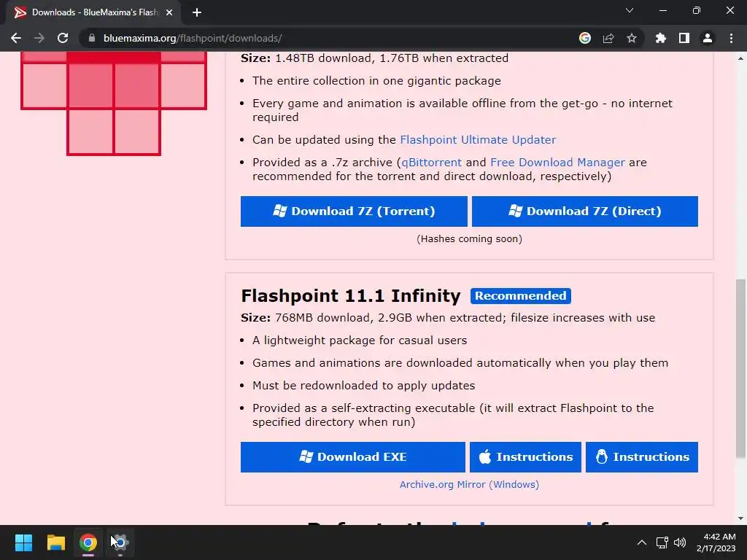Open a new browser tab
Image resolution: width=747 pixels, height=560 pixels.
click(x=197, y=12)
